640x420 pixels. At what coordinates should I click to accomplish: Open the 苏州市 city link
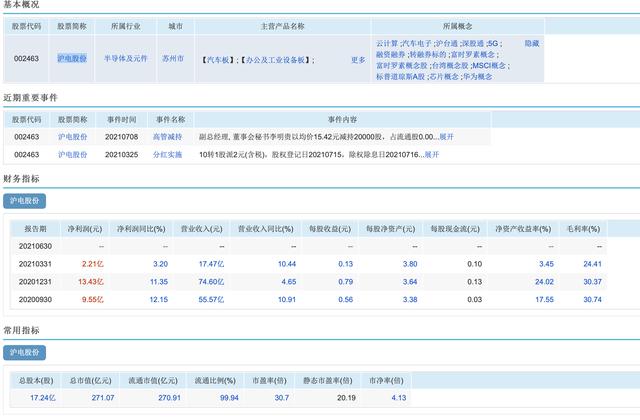(173, 58)
